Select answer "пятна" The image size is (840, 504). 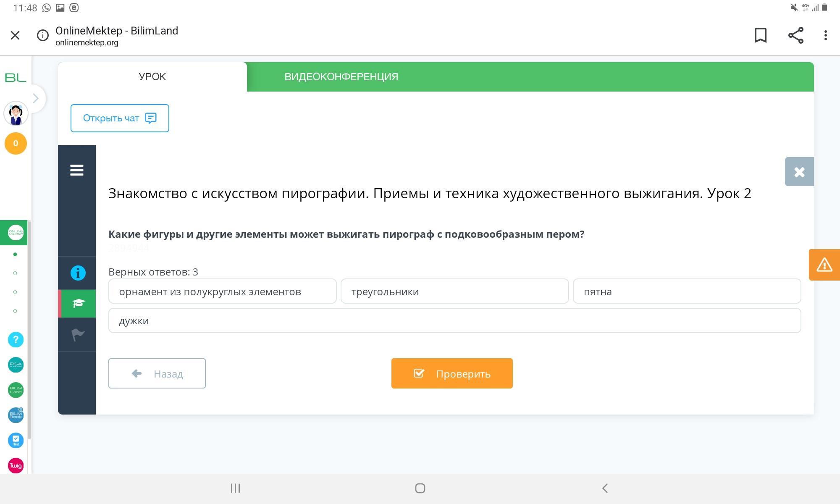pyautogui.click(x=687, y=291)
